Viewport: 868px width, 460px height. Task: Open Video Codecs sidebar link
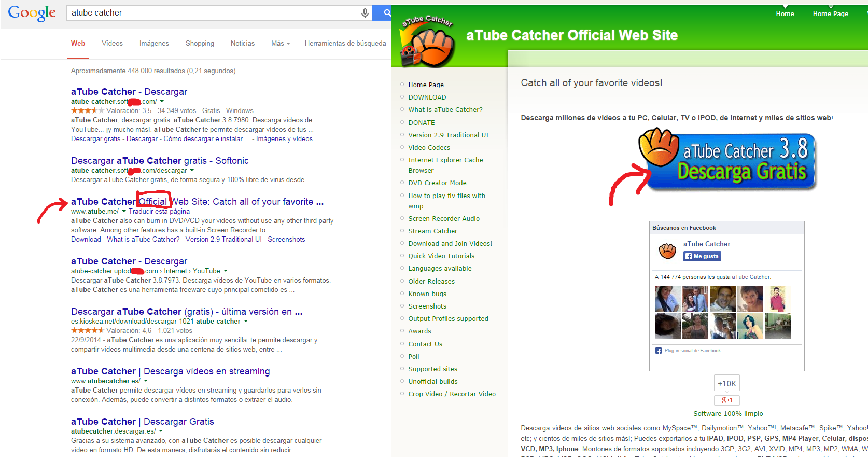(429, 148)
